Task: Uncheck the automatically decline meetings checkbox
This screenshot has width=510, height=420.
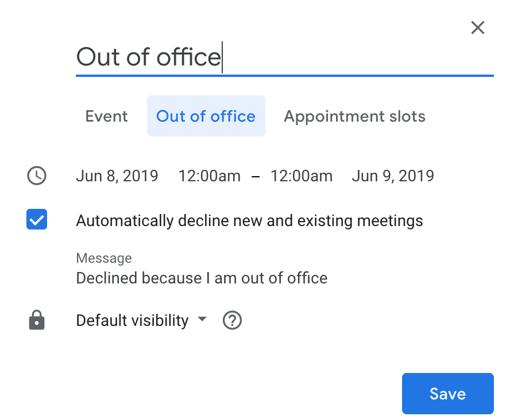Action: point(37,220)
